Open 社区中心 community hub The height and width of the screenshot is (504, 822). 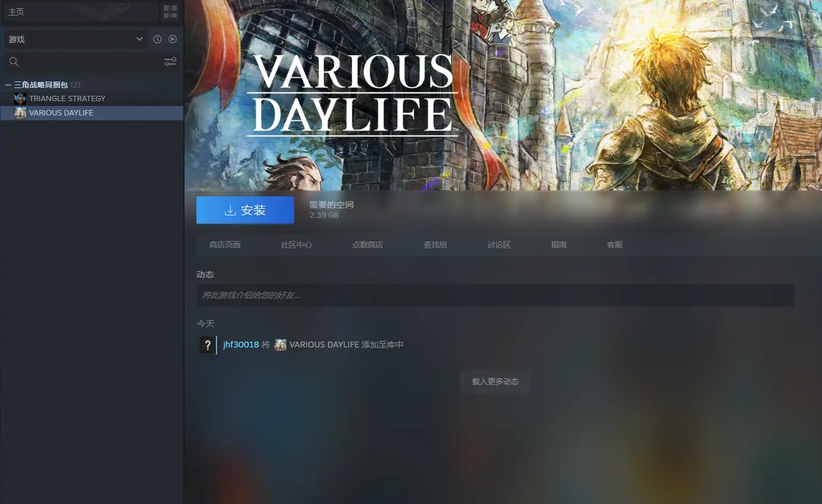[296, 245]
